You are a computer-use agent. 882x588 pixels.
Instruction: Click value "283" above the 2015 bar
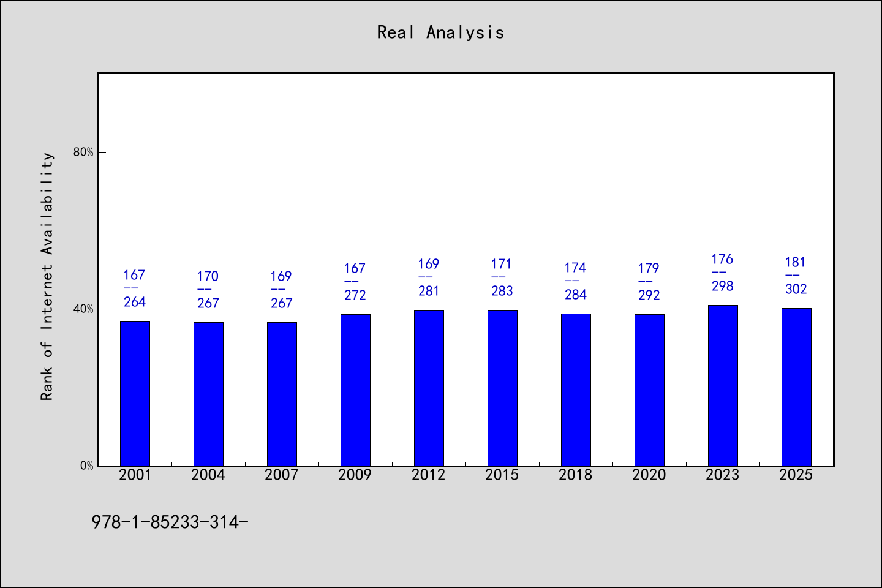(502, 291)
